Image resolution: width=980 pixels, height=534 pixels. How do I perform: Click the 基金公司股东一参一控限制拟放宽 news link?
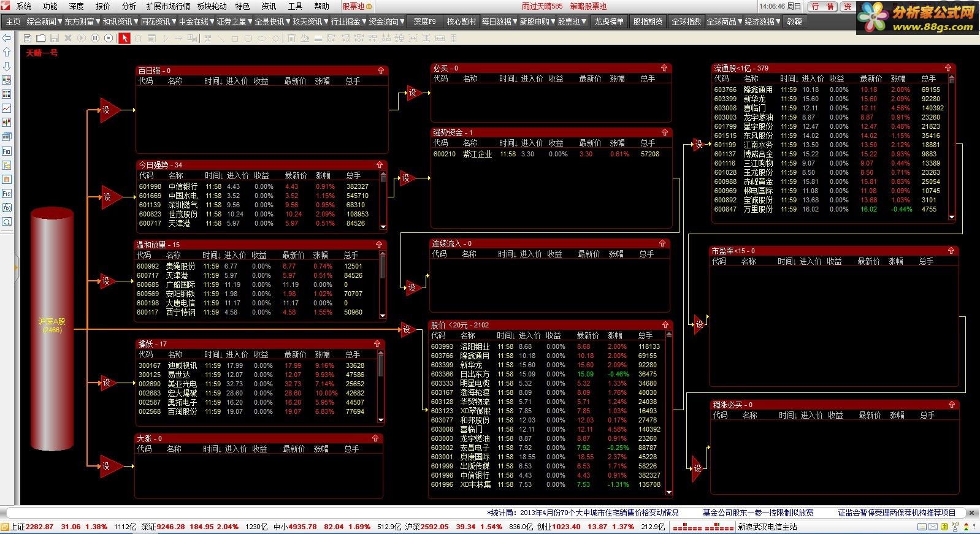point(758,513)
